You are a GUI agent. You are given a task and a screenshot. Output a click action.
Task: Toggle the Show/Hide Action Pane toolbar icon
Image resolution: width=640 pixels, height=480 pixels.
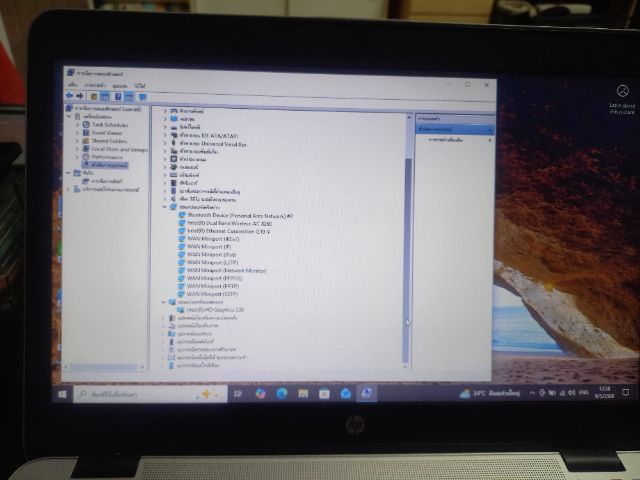pos(129,97)
